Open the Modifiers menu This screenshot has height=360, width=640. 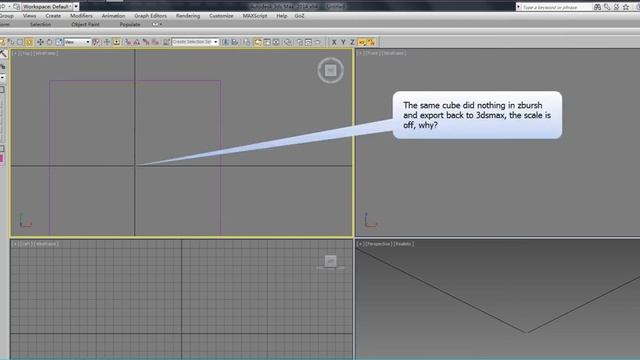coord(81,16)
